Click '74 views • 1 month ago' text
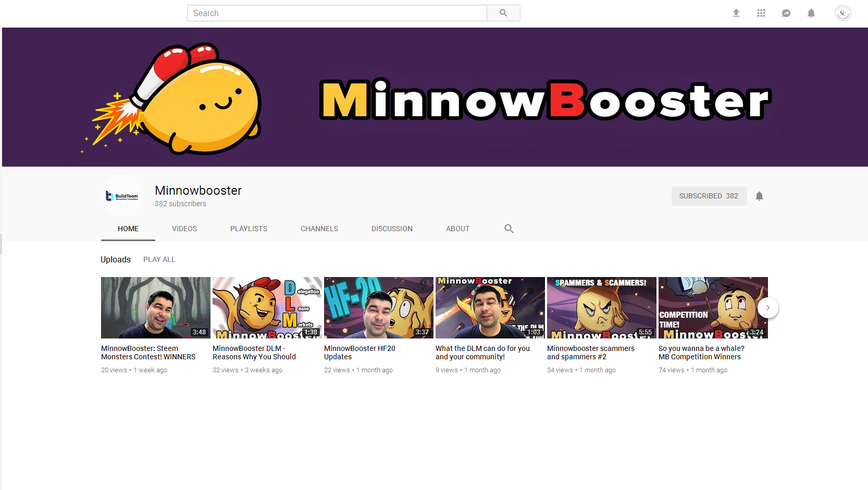This screenshot has width=868, height=490. 693,370
